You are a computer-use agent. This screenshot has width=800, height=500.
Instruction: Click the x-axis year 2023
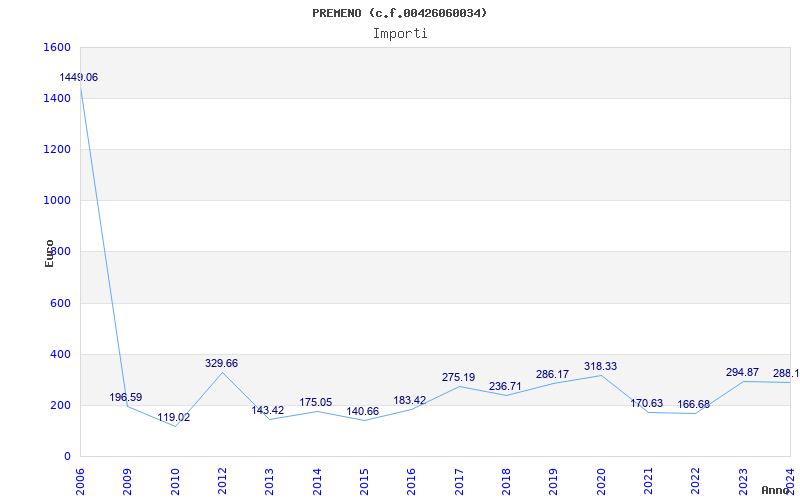click(743, 482)
